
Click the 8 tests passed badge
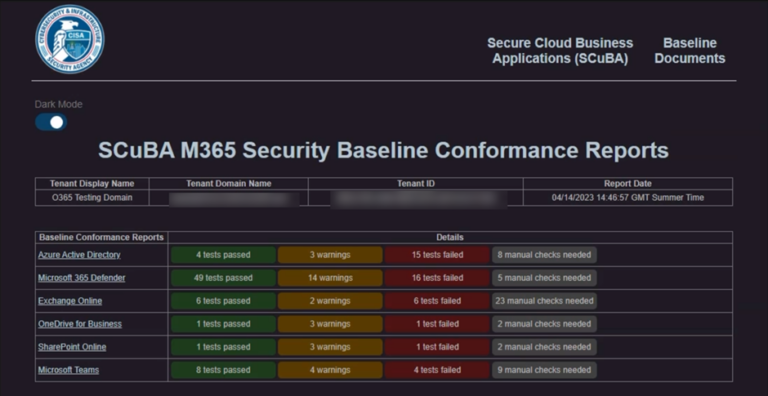pos(223,370)
